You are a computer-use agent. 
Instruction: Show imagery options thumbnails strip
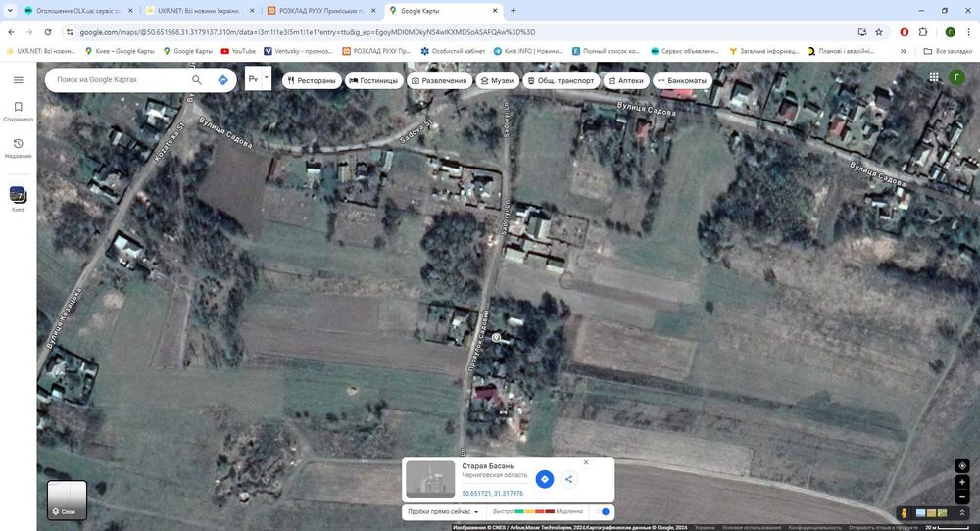coord(931,513)
